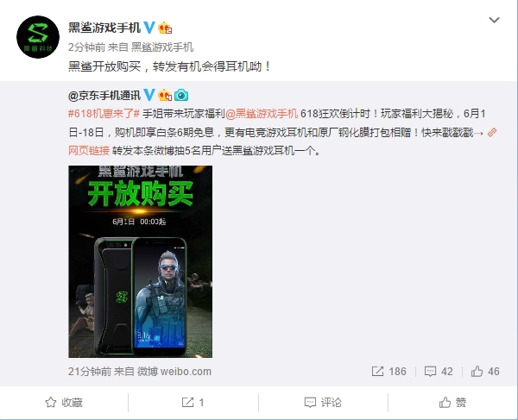Click the 赞 like button at the bottom
This screenshot has height=420, width=518.
pyautogui.click(x=452, y=403)
